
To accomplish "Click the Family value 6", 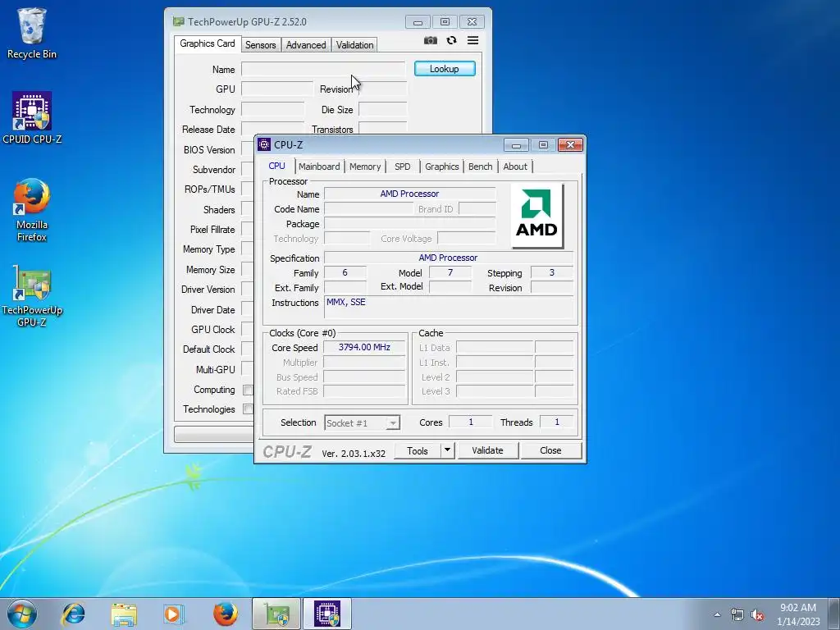I will (x=345, y=272).
